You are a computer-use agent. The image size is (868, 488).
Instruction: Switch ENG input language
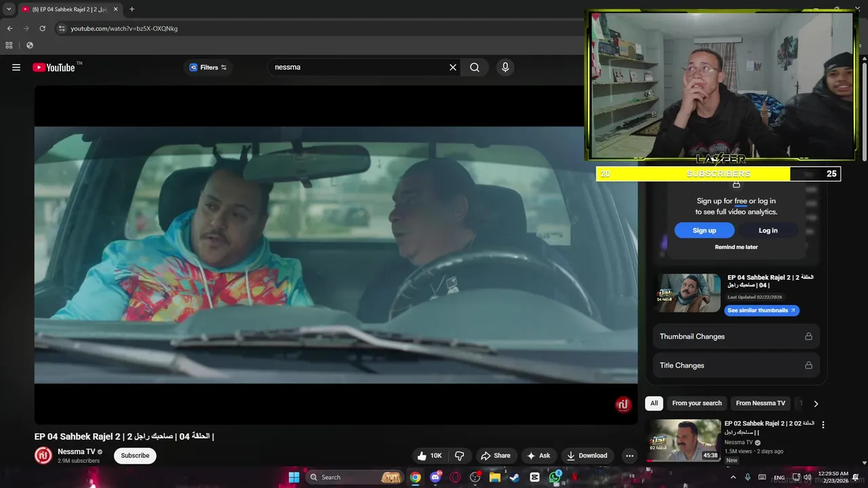(779, 477)
